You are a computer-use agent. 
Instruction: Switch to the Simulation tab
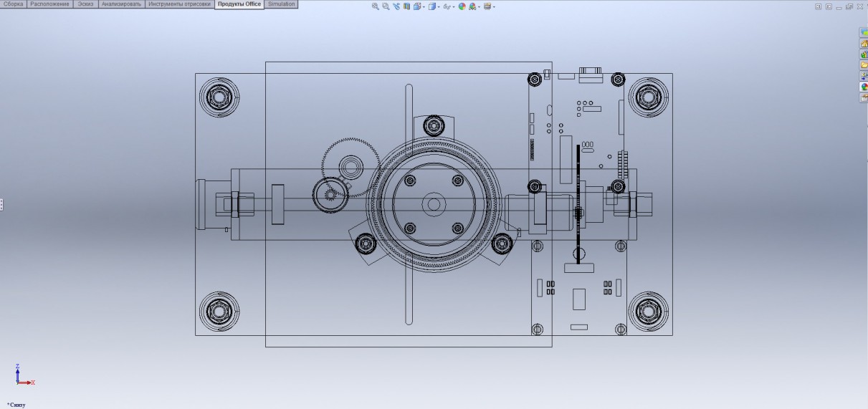pos(281,4)
